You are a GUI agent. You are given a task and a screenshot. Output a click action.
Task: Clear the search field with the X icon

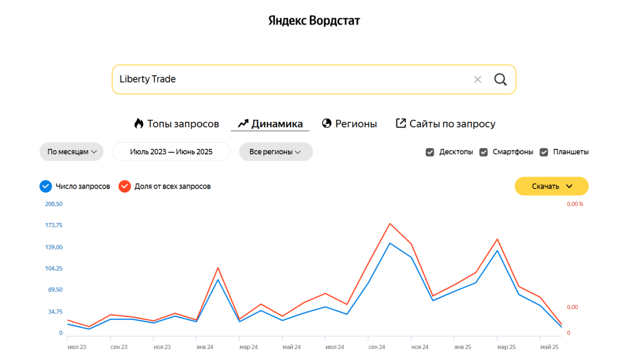click(477, 80)
